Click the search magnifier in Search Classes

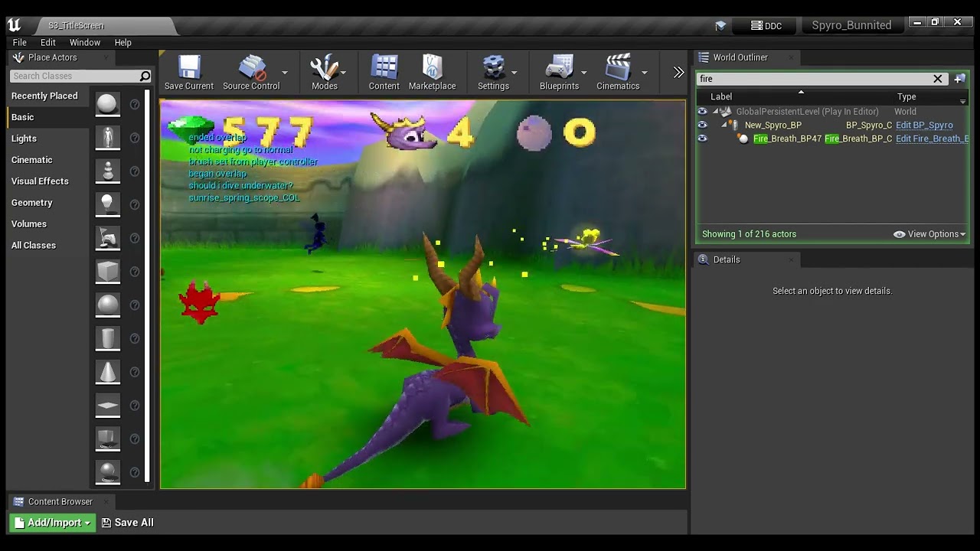145,76
